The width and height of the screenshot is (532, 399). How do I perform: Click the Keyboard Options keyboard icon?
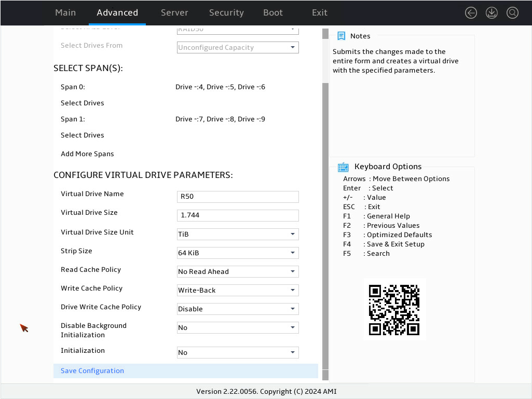tap(343, 167)
